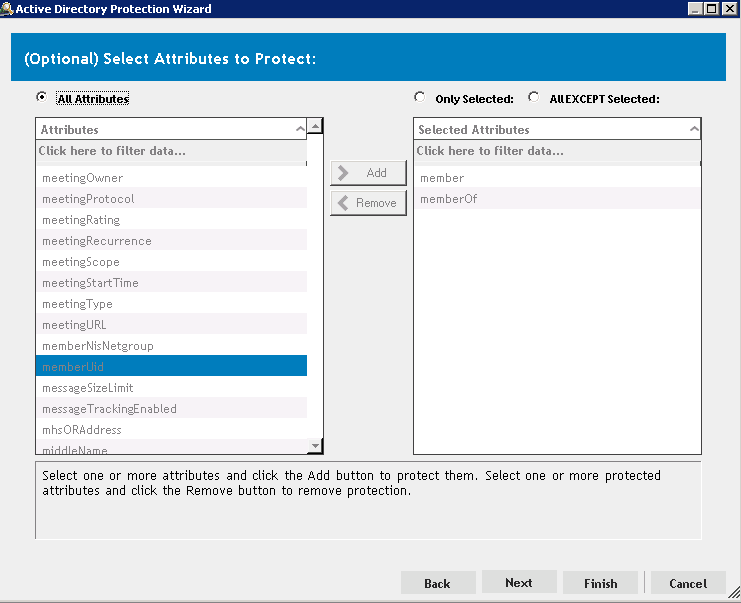Screen dimensions: 741x603
Task: Pick the messageTrackingEnabled attribute
Action: [x=109, y=409]
